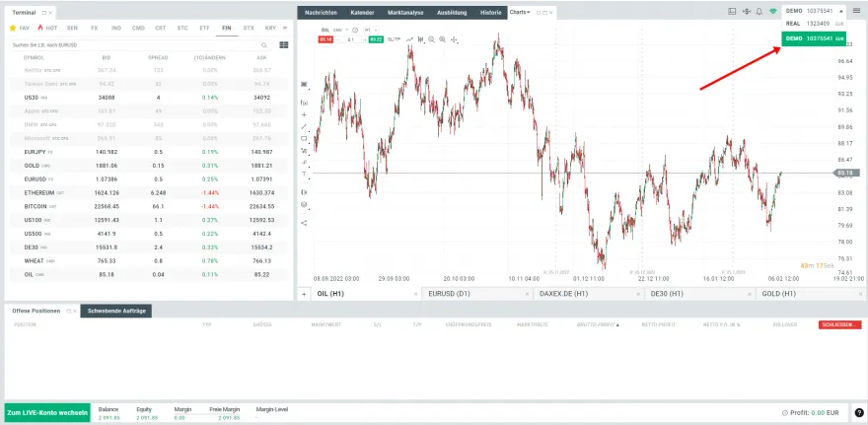
Task: Type in the symbol search field
Action: click(133, 45)
